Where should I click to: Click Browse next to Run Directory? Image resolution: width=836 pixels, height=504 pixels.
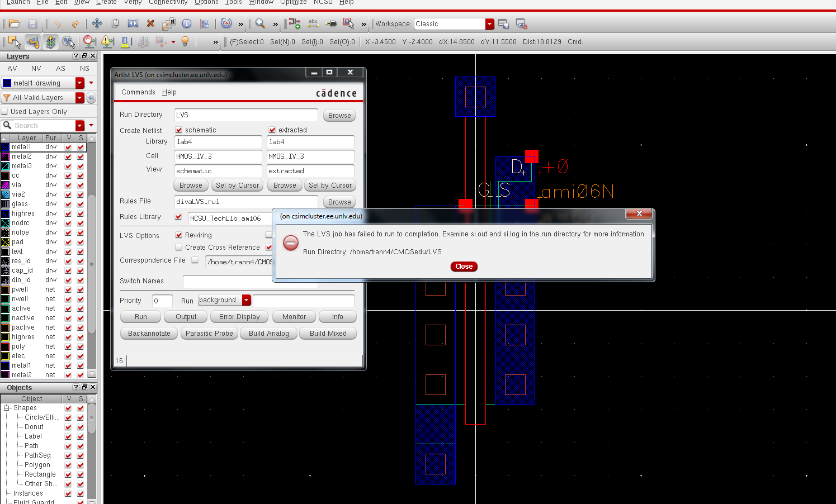pyautogui.click(x=339, y=116)
